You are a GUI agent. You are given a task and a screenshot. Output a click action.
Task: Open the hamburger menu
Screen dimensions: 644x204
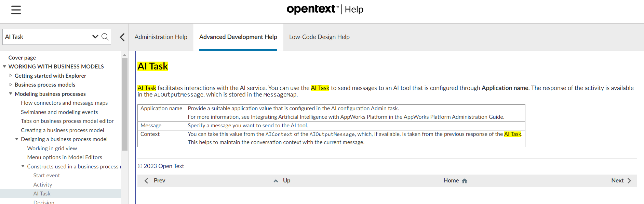click(x=16, y=10)
